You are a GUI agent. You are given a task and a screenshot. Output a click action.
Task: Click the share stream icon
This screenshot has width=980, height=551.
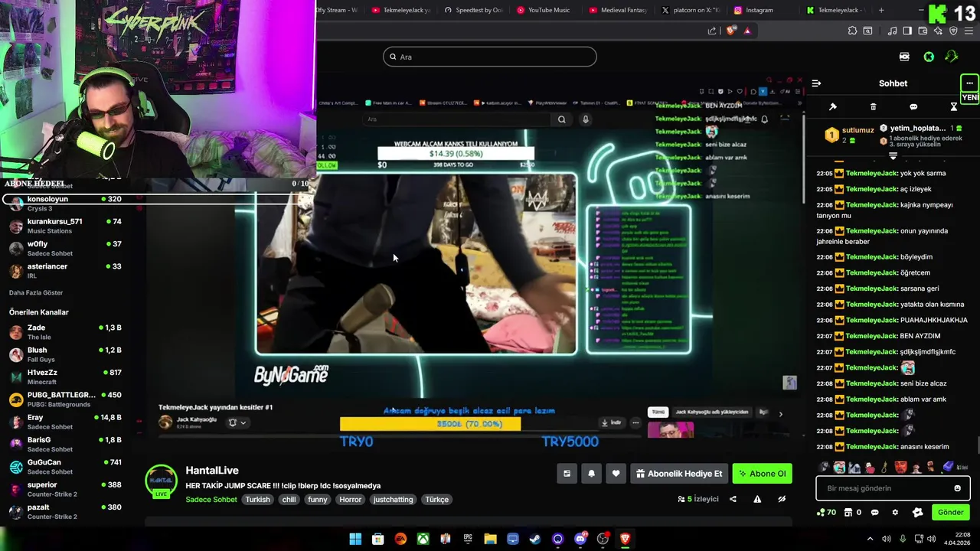click(x=733, y=499)
